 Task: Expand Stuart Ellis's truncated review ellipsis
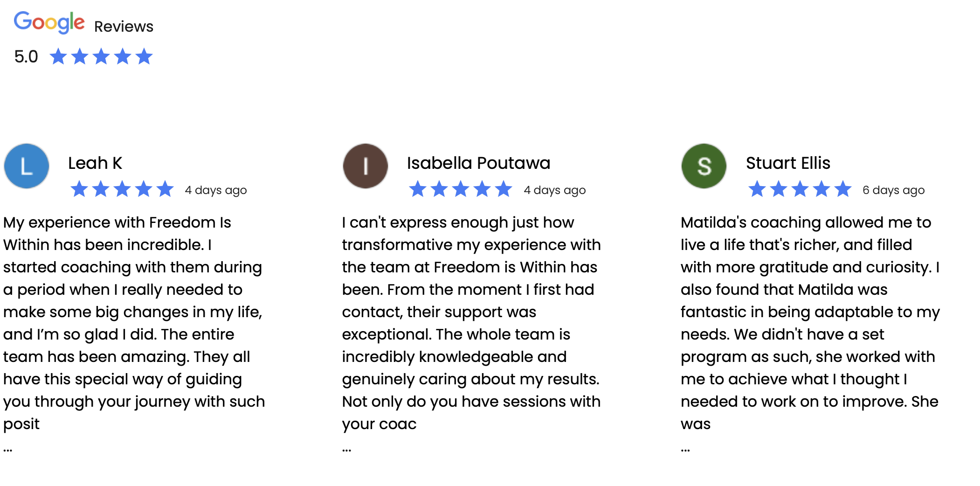(685, 450)
